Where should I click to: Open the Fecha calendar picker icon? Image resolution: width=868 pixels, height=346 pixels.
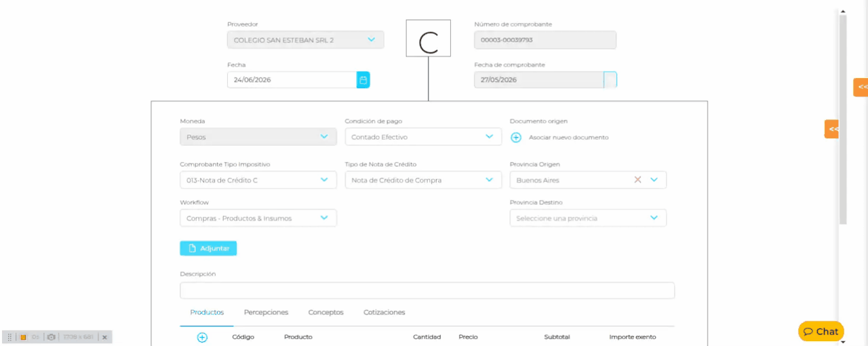pos(363,80)
